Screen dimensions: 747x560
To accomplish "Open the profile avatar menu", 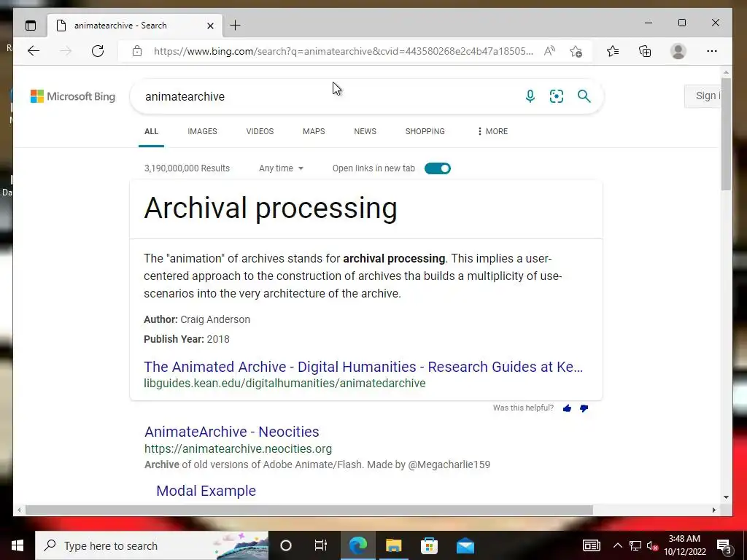I will pos(678,51).
